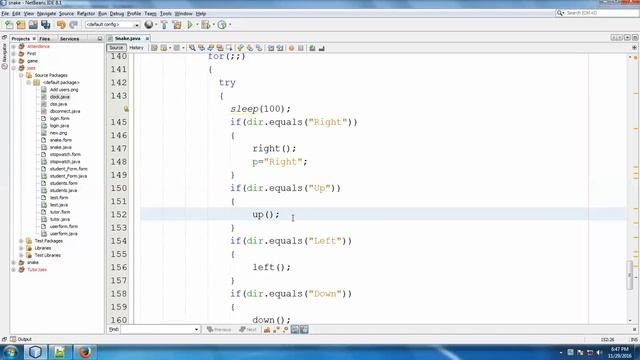This screenshot has height=360, width=640.
Task: Click the Shift Line Right icon in editor toolbar
Action: tap(280, 48)
